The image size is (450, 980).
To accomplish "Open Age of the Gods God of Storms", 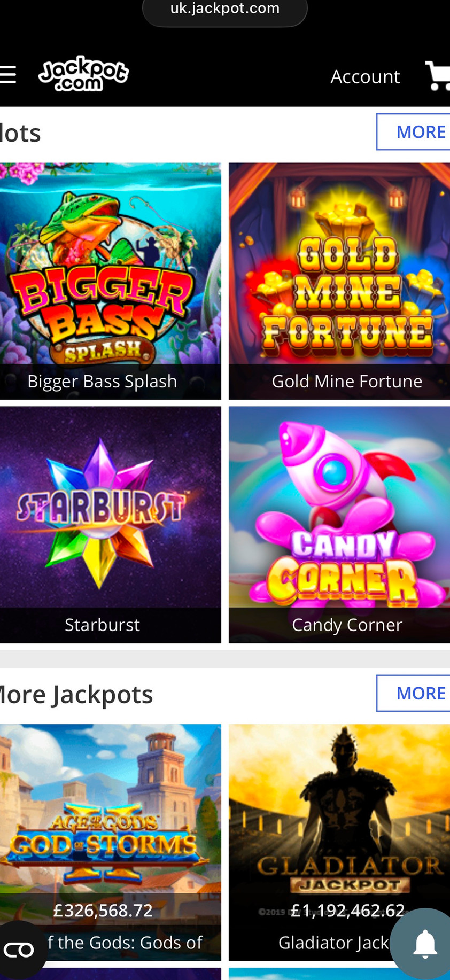I will (111, 842).
